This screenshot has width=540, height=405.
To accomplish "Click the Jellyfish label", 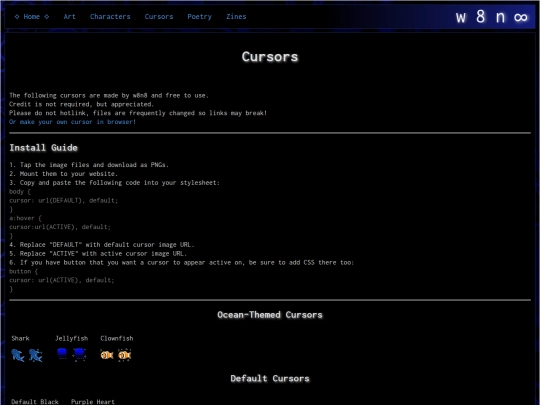I will [72, 338].
